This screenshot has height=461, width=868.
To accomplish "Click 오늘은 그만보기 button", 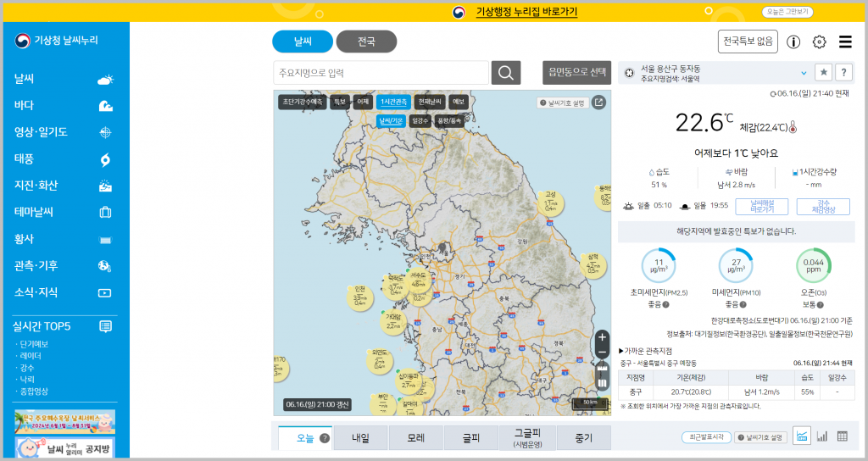I will point(787,12).
